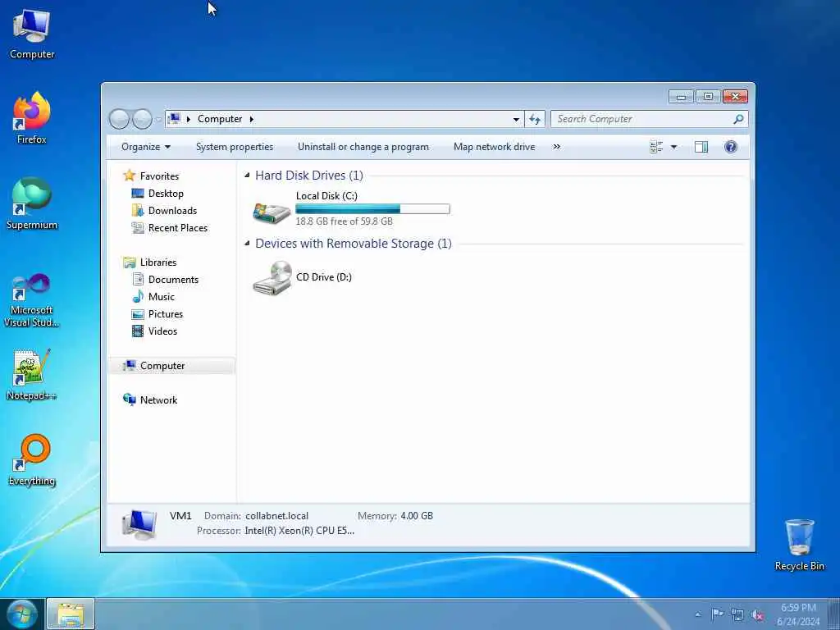Viewport: 840px width, 630px height.
Task: Click the Explorer taskbar button
Action: 71,614
